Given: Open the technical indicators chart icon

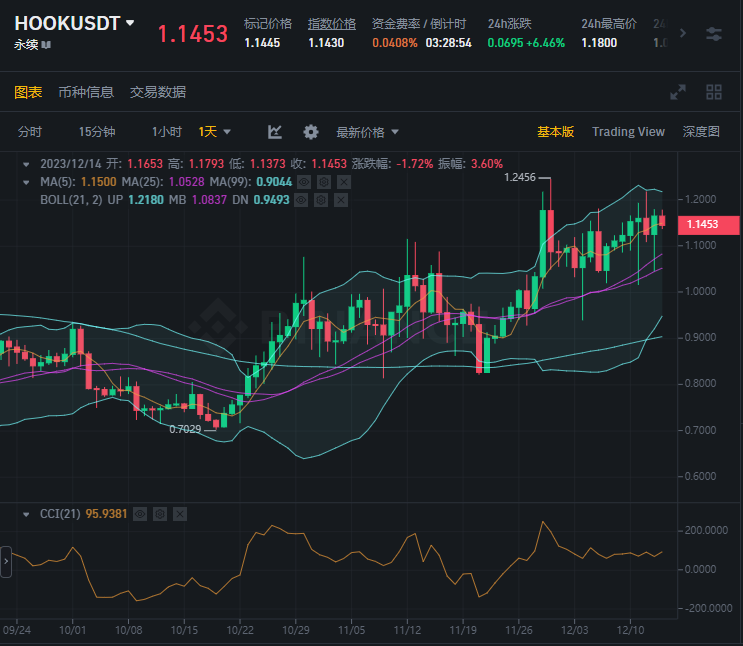Looking at the screenshot, I should 275,132.
